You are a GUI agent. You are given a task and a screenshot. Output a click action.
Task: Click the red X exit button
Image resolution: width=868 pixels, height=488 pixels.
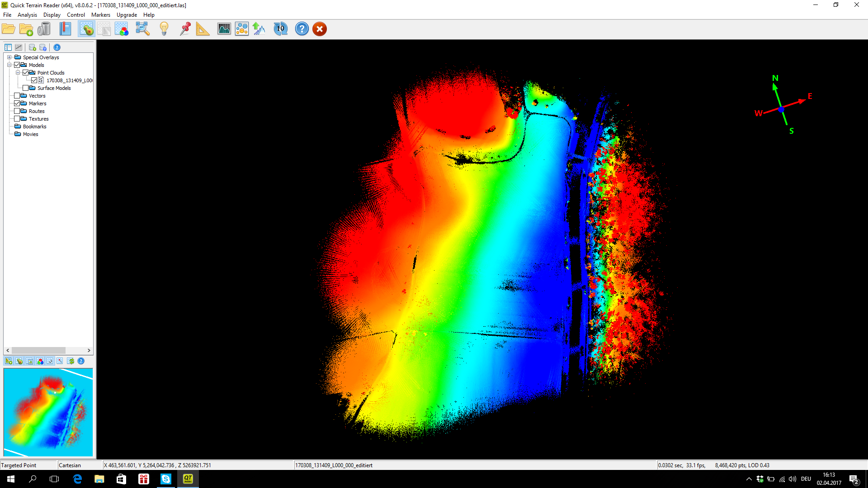click(x=320, y=29)
